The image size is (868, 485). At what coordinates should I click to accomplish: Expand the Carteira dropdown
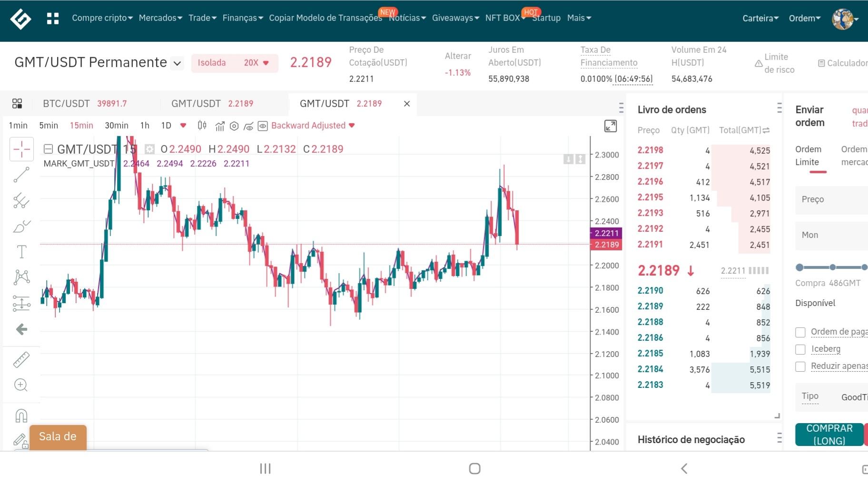(x=760, y=19)
